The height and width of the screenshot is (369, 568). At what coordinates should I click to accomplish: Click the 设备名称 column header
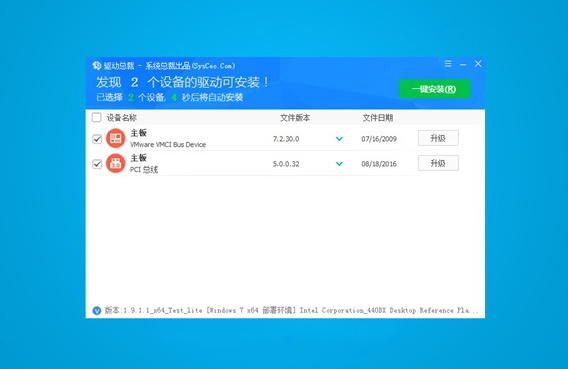pos(122,118)
